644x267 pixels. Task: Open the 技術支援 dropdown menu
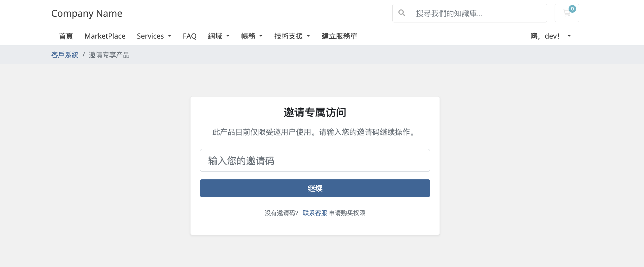[292, 36]
